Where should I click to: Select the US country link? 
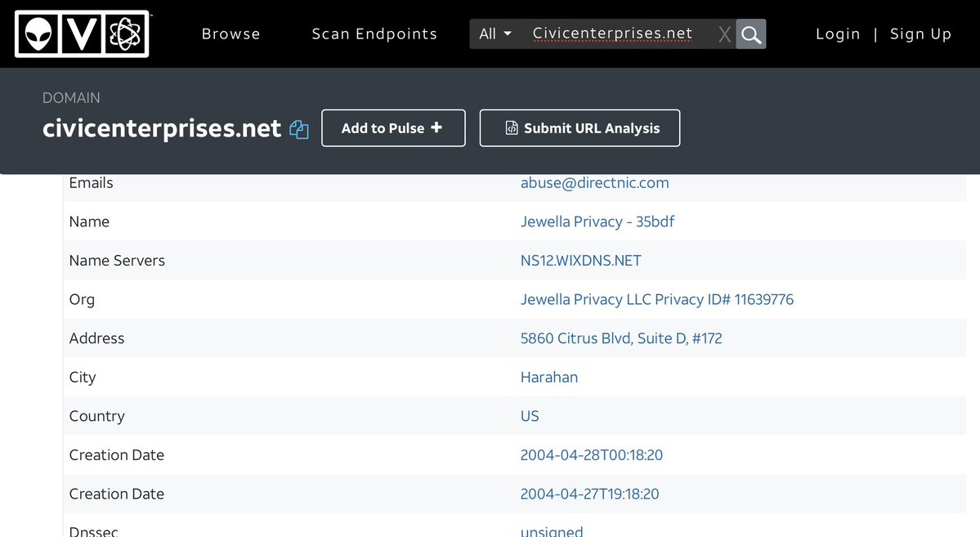[530, 416]
